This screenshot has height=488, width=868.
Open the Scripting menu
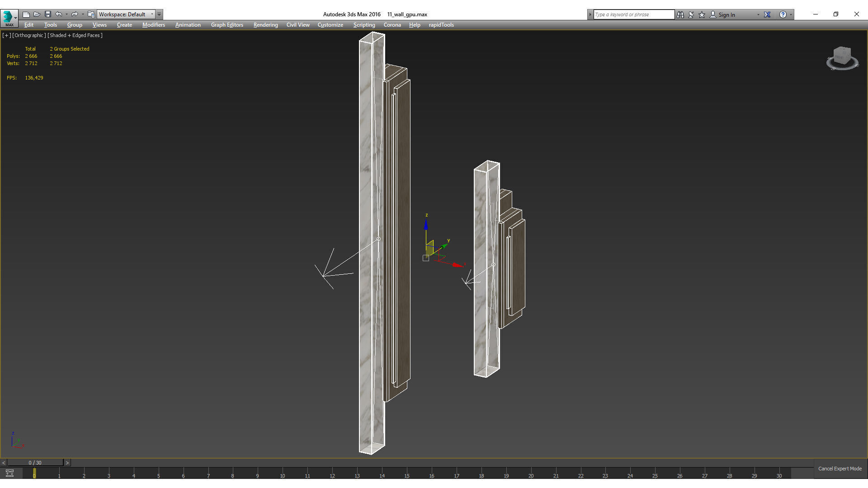(364, 25)
